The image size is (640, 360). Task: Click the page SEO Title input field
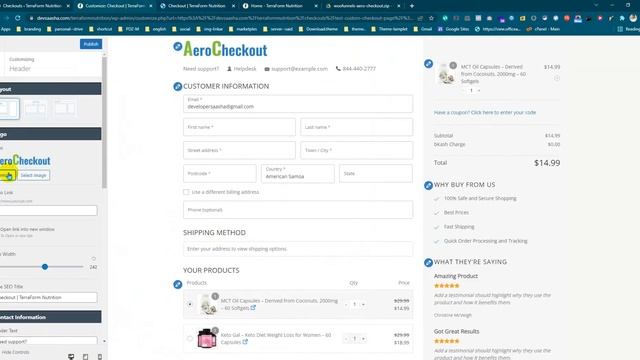click(49, 298)
